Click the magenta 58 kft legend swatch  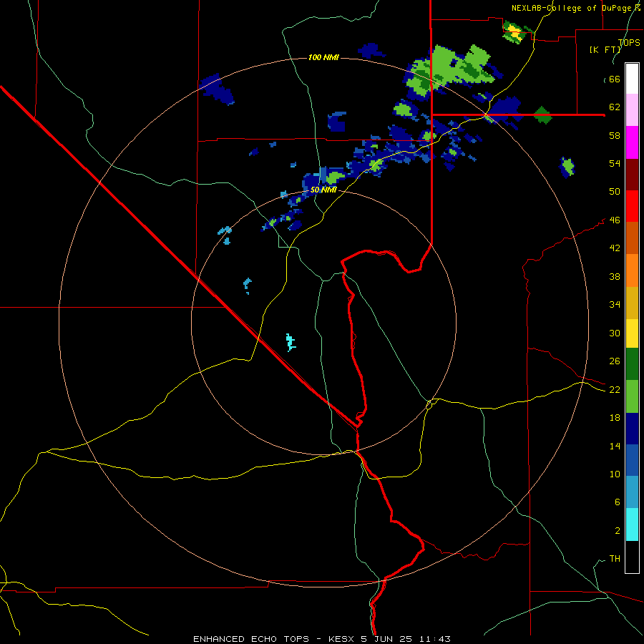click(632, 142)
